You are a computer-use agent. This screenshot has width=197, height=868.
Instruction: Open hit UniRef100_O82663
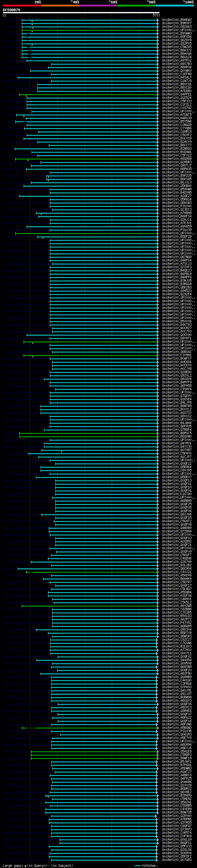(177, 26)
